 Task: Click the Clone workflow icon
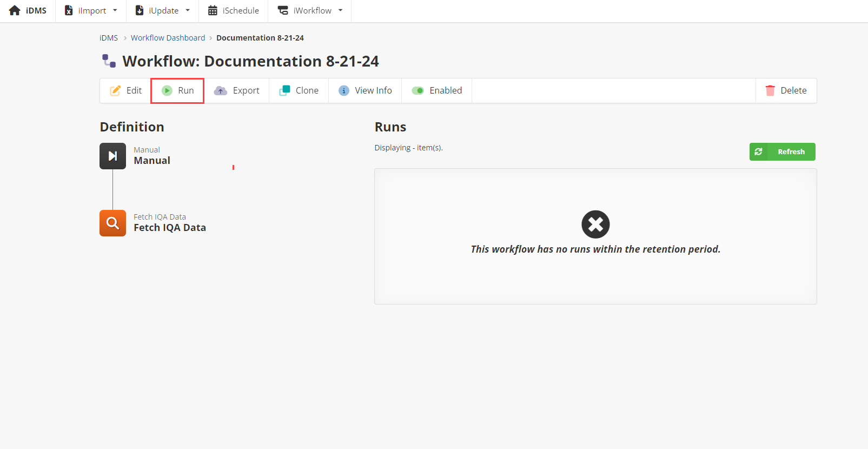click(x=284, y=90)
